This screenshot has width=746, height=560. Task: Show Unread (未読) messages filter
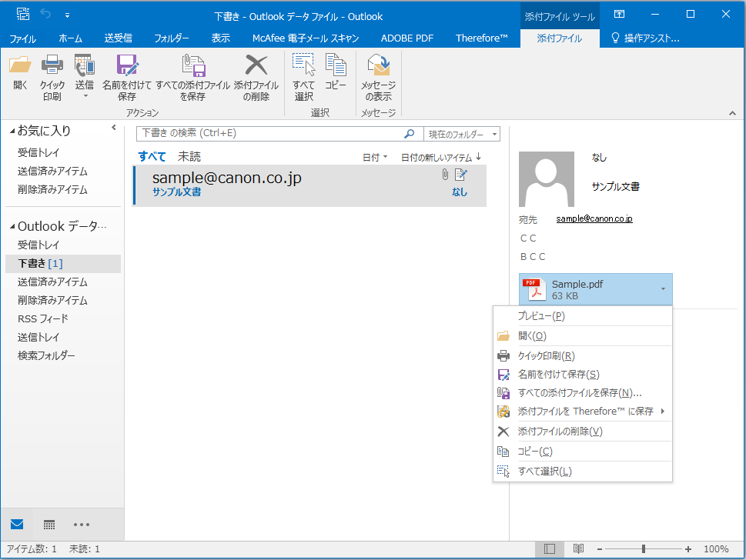click(x=189, y=156)
